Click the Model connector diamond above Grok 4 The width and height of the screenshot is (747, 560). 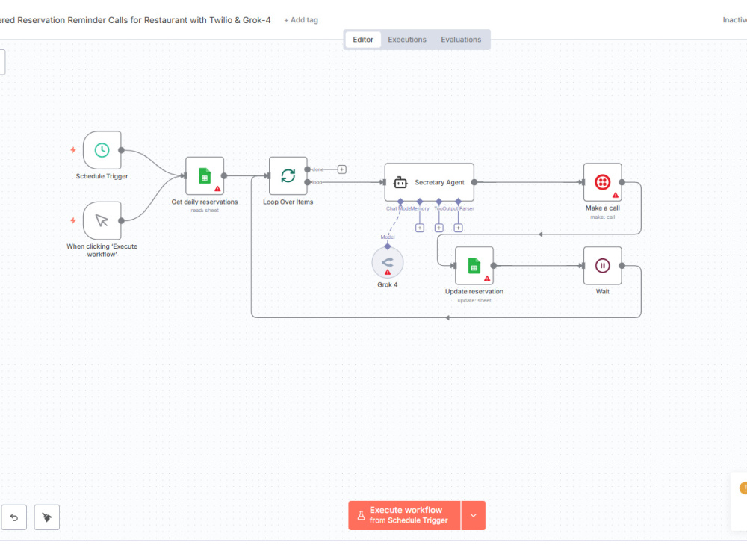tap(387, 246)
